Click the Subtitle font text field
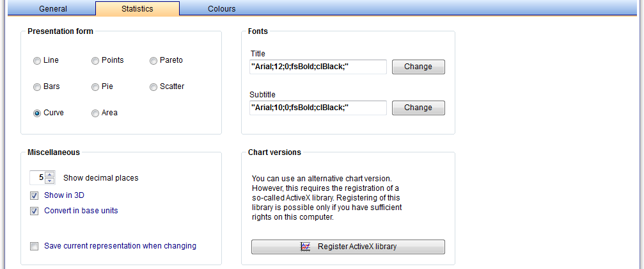Screen dimensions: 644x269 click(318, 108)
